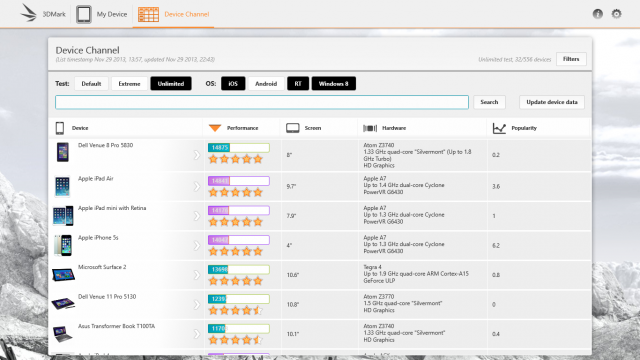Expand Asus Transformer Book T100TA chevron
Screen dimensions: 640x360
tap(197, 334)
